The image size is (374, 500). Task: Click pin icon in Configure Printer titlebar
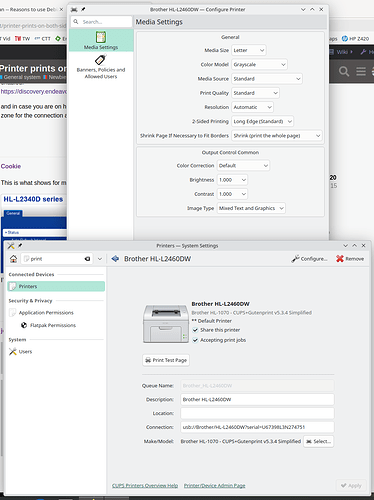83,10
